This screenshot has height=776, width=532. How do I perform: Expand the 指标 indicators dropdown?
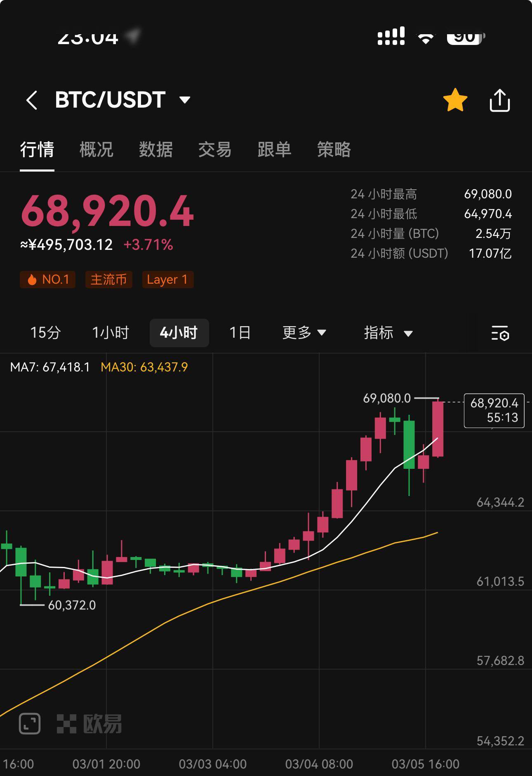(x=388, y=332)
